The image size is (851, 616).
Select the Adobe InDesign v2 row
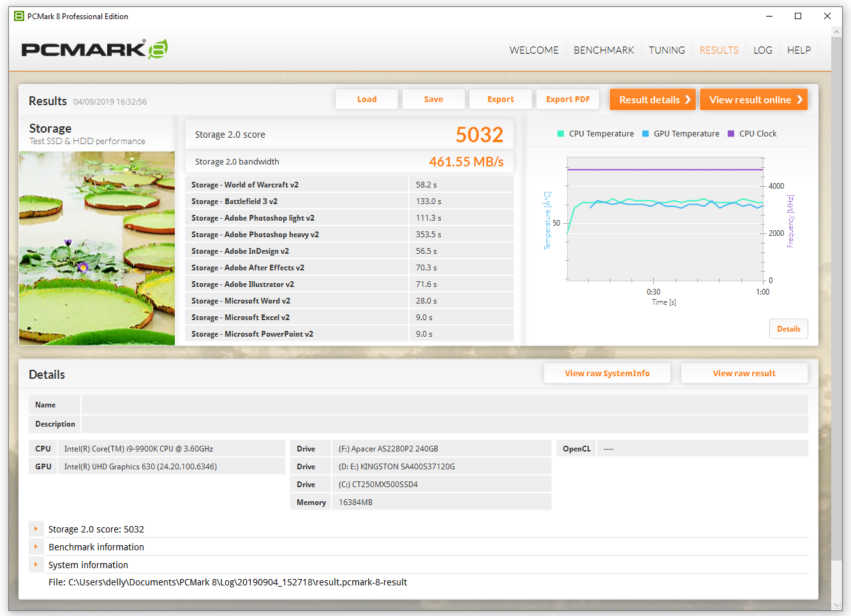click(x=350, y=251)
